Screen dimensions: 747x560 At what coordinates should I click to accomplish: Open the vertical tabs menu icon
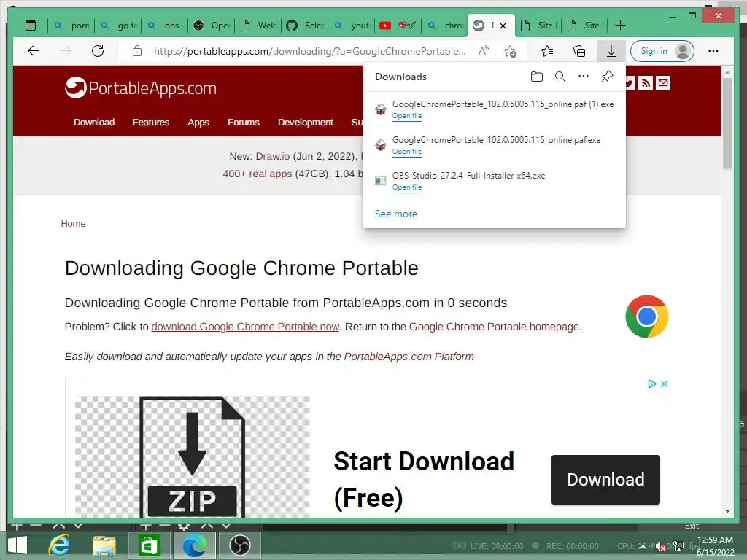[31, 26]
